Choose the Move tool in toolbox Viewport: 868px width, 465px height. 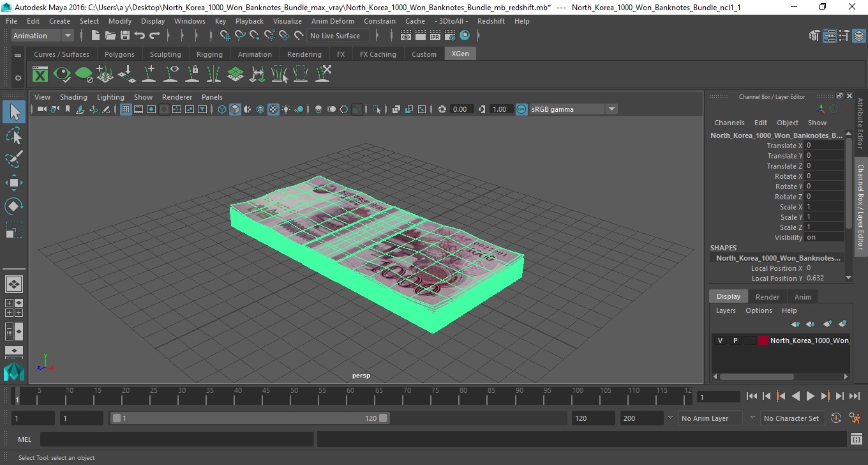coord(14,183)
